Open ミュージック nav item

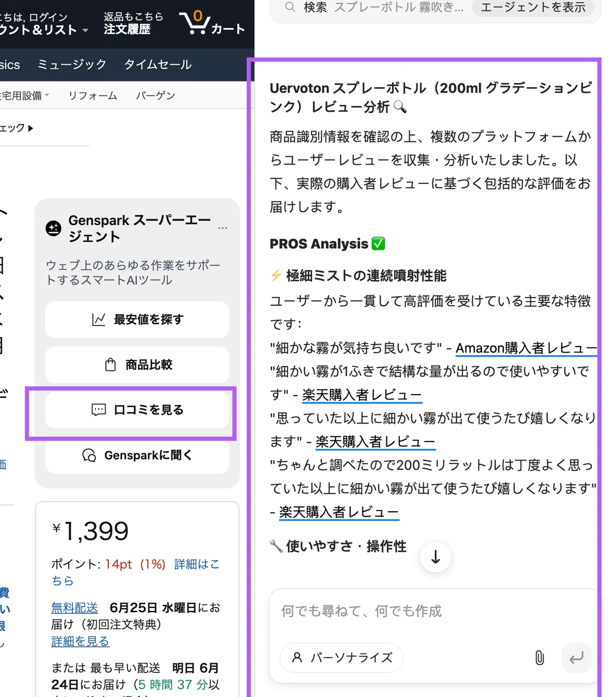[x=72, y=65]
